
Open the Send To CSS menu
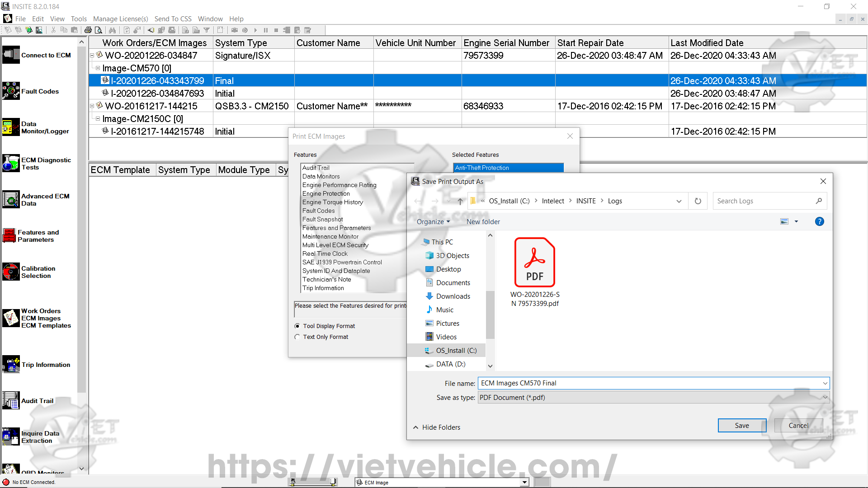[x=173, y=19]
